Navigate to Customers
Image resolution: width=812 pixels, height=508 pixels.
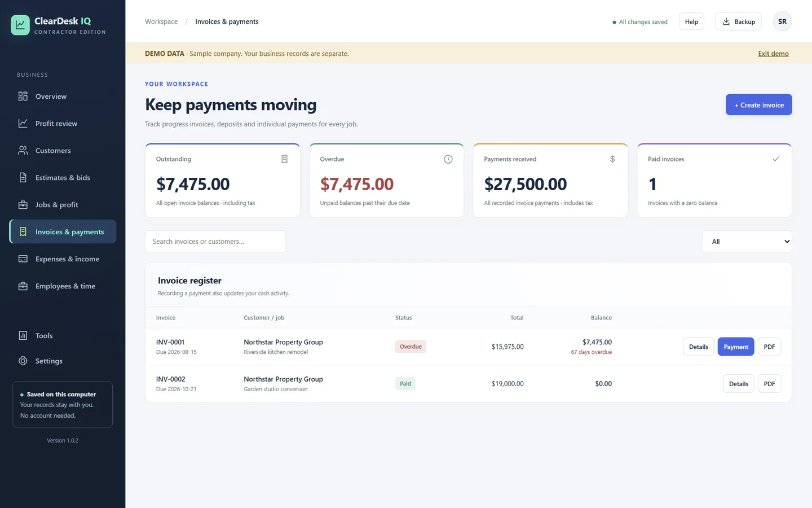pos(63,151)
